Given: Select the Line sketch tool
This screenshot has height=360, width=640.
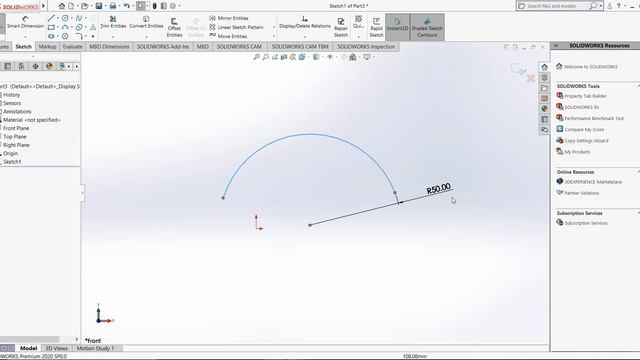Looking at the screenshot, I should click(51, 18).
